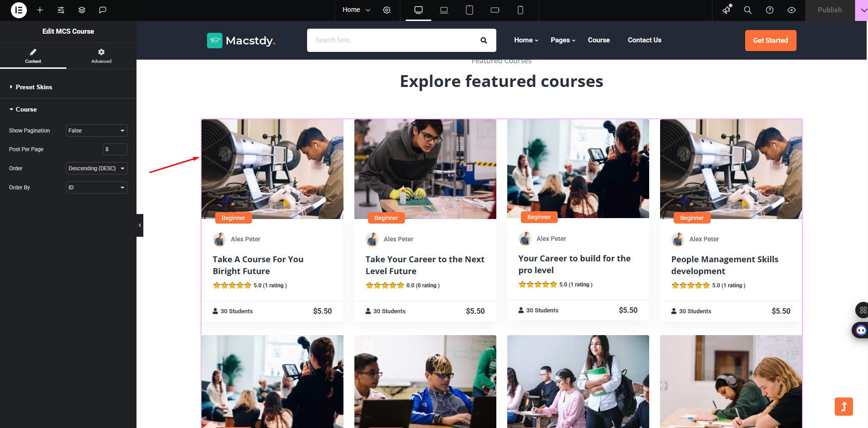Open the Show Pagination dropdown
868x428 pixels.
[96, 131]
